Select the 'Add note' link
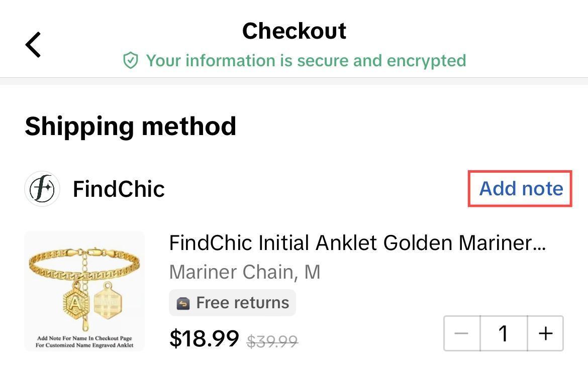 pos(521,188)
